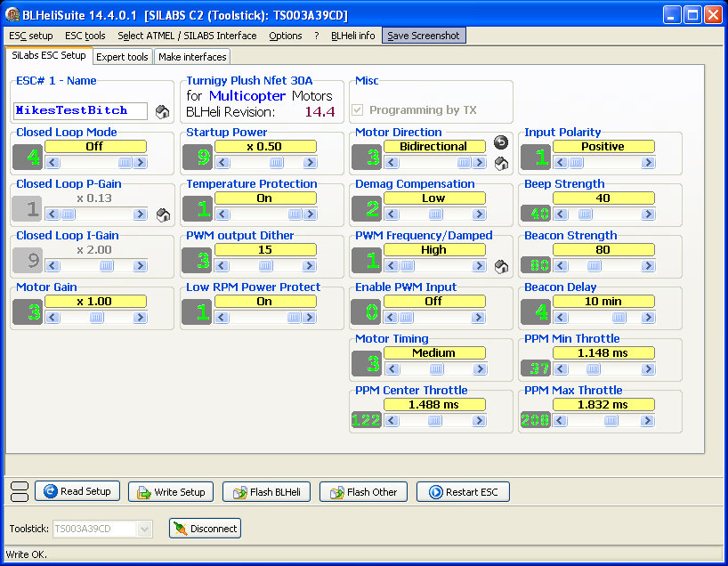The width and height of the screenshot is (728, 566).
Task: Open the ESC setup menu
Action: (30, 36)
